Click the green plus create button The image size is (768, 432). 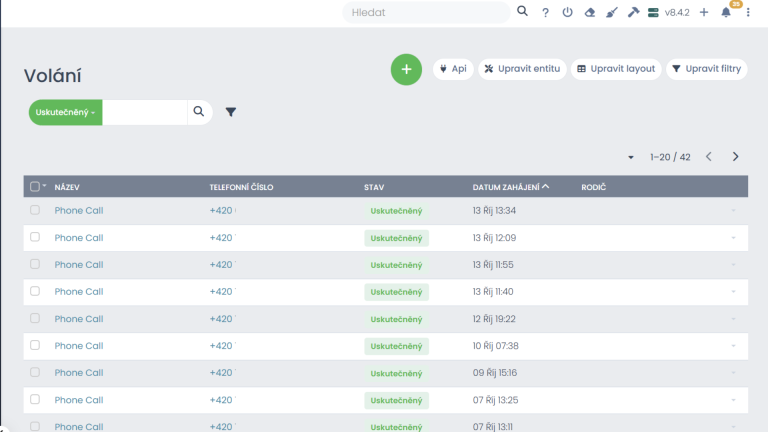tap(406, 69)
